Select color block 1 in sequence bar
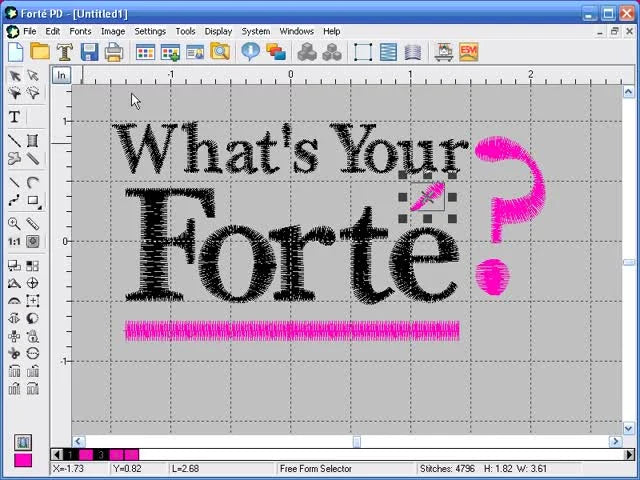Screen dimensions: 640x480 tap(71, 455)
